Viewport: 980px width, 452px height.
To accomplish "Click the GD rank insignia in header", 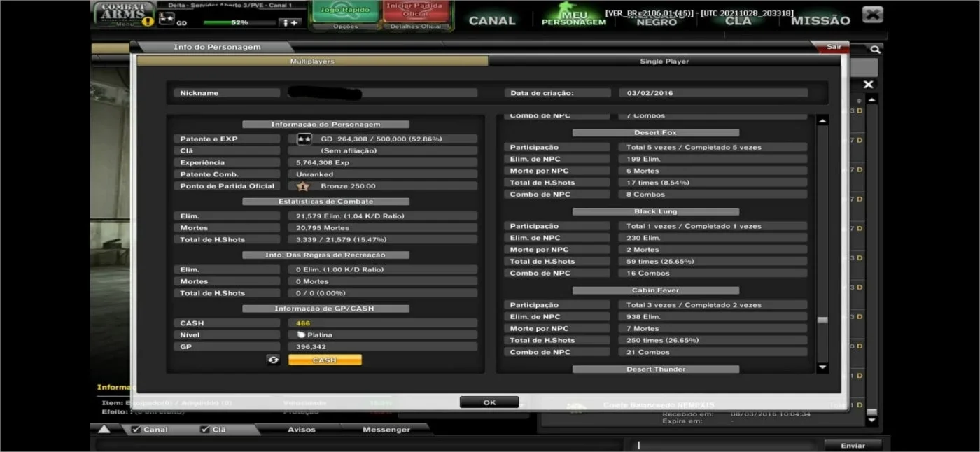I will (x=166, y=19).
